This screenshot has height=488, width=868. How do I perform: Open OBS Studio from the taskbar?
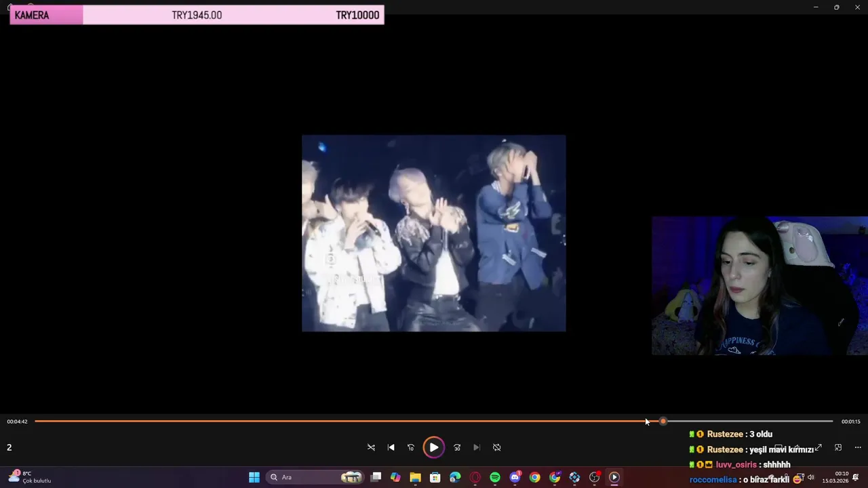point(595,477)
